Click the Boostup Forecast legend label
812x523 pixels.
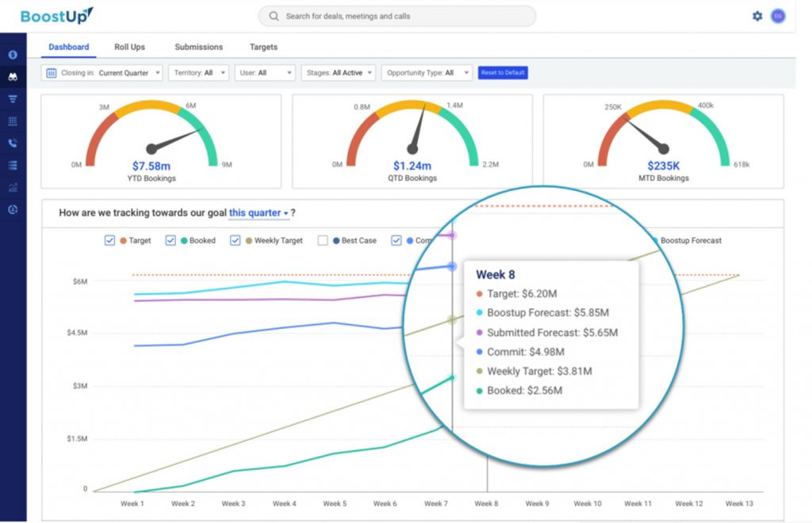691,241
